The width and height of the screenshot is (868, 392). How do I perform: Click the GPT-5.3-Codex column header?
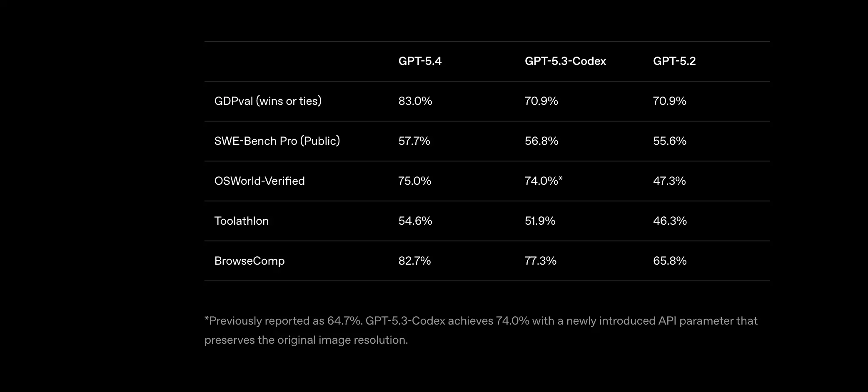coord(565,61)
